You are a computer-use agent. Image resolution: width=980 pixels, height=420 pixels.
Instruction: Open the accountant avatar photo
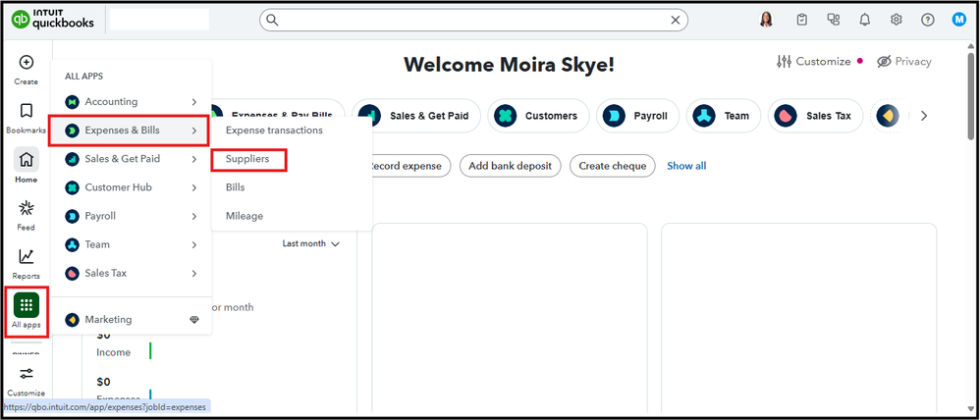(x=766, y=20)
